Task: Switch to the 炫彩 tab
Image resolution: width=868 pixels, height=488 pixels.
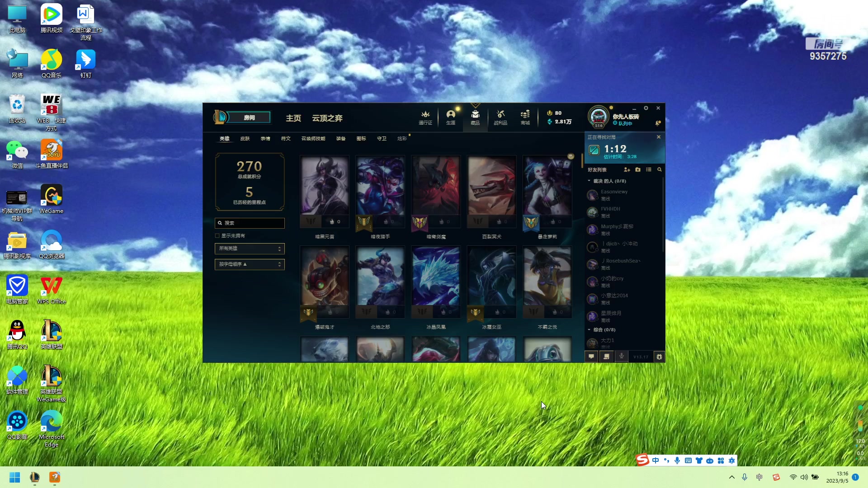Action: pyautogui.click(x=402, y=139)
